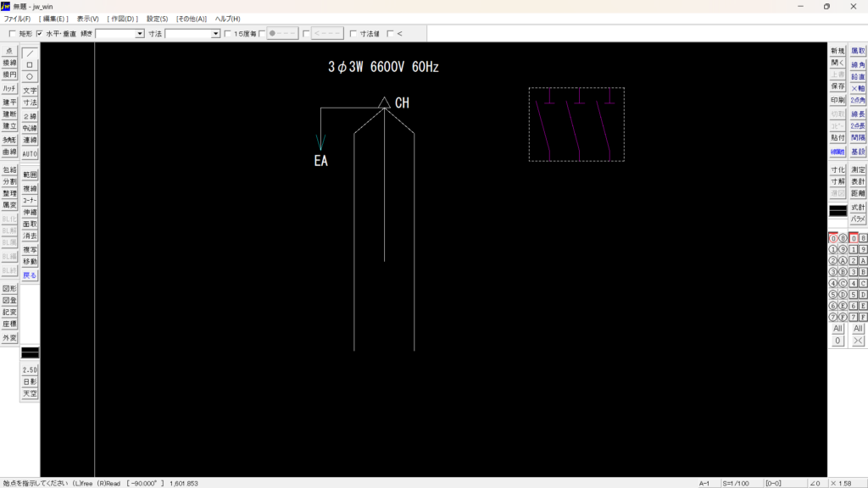Enable the 矩形 checkbox
The width and height of the screenshot is (868, 488).
click(12, 34)
